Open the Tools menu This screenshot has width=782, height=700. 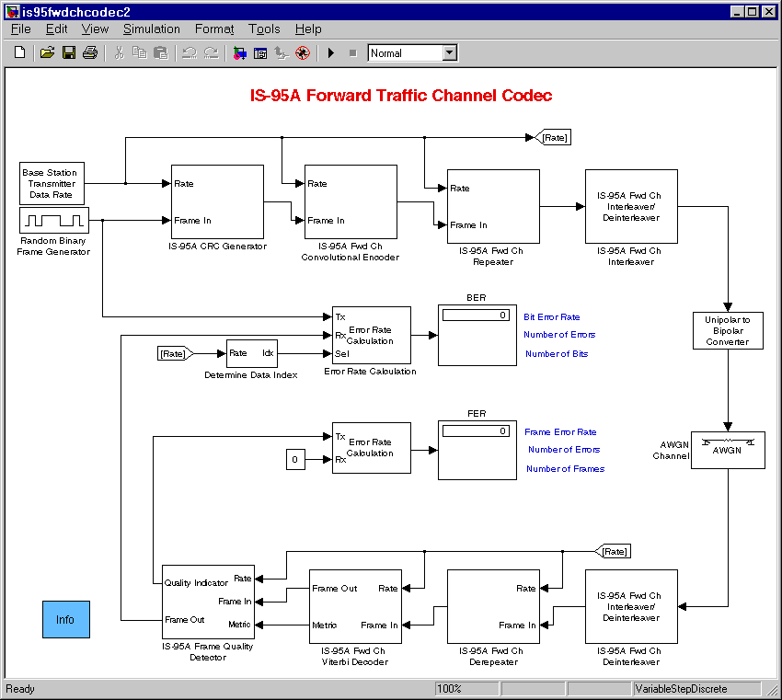(x=264, y=29)
